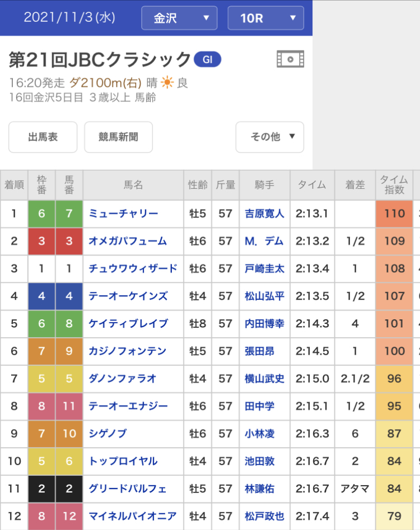Image resolution: width=420 pixels, height=530 pixels.
Task: Click the 着順 column header
Action: coord(14,185)
